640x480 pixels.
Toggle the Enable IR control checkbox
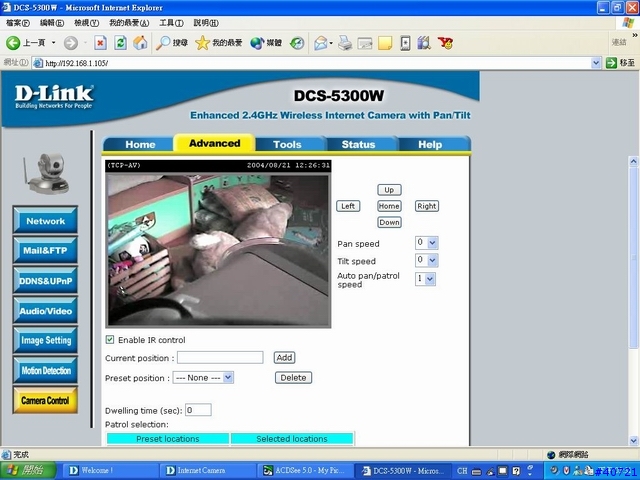pos(110,340)
